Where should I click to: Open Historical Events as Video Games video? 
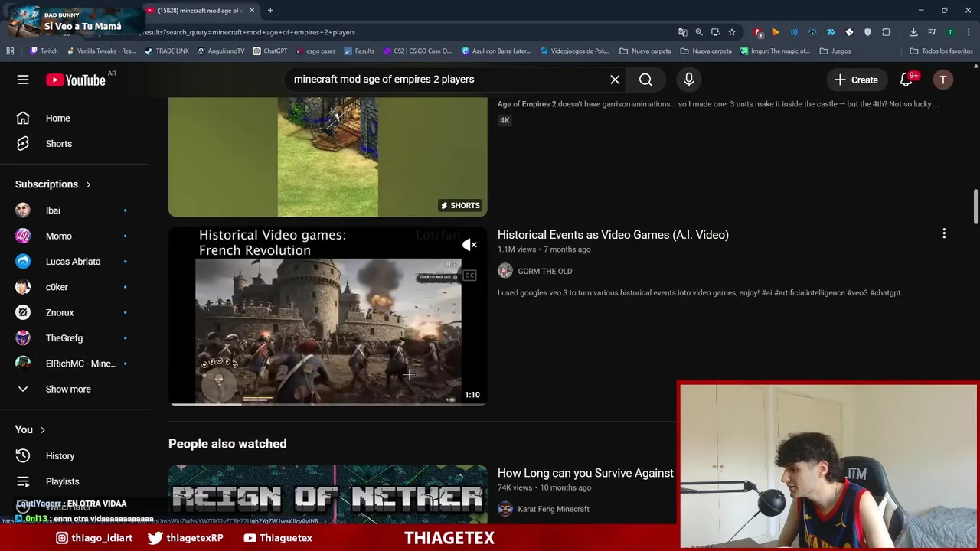(612, 235)
